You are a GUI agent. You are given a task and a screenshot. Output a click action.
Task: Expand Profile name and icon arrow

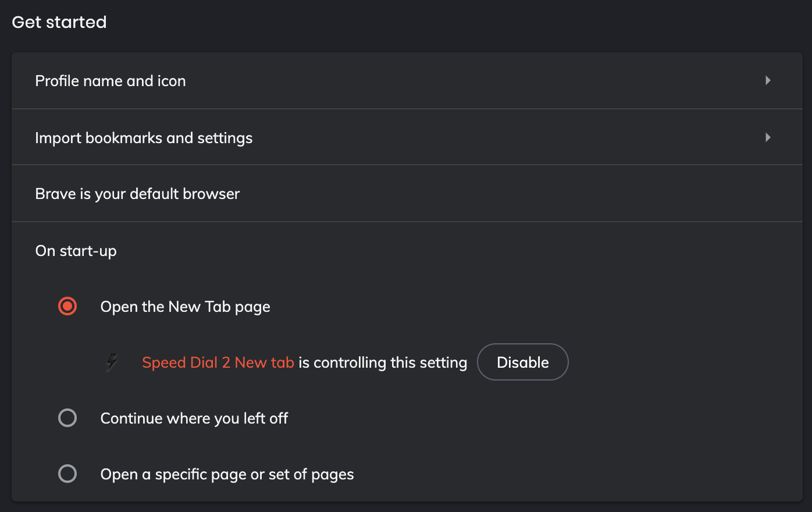point(768,80)
